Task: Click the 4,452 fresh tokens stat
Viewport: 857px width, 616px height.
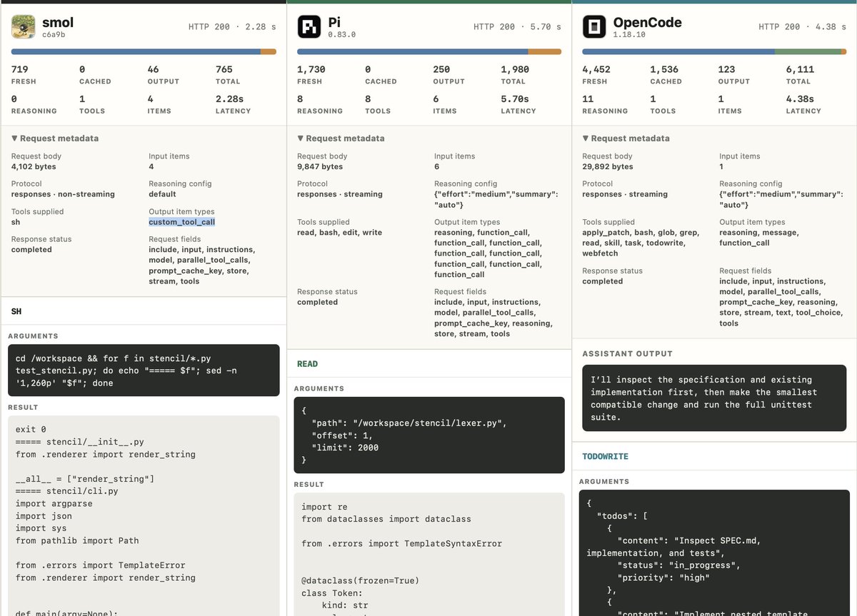Action: [x=596, y=74]
